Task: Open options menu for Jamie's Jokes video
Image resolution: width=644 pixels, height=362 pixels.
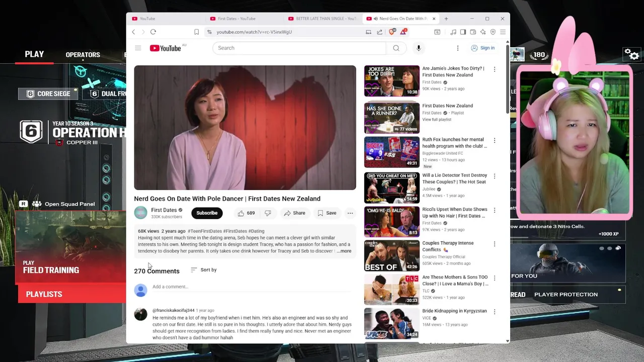Action: coord(494,69)
